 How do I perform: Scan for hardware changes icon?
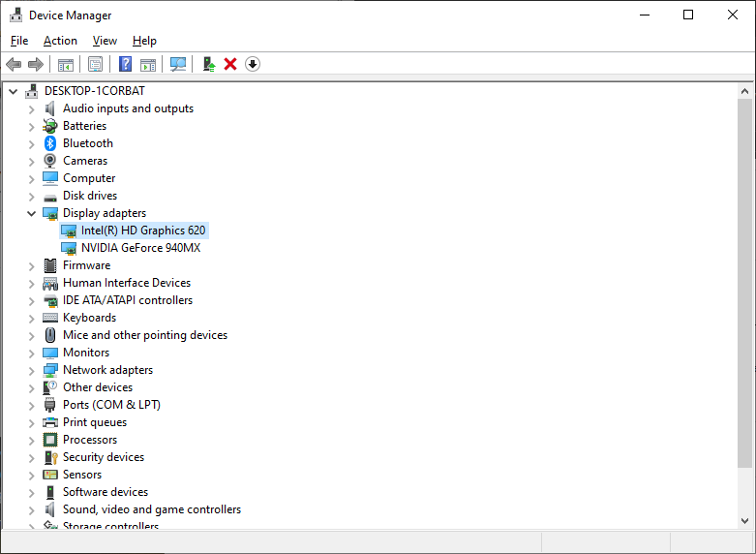[x=178, y=64]
